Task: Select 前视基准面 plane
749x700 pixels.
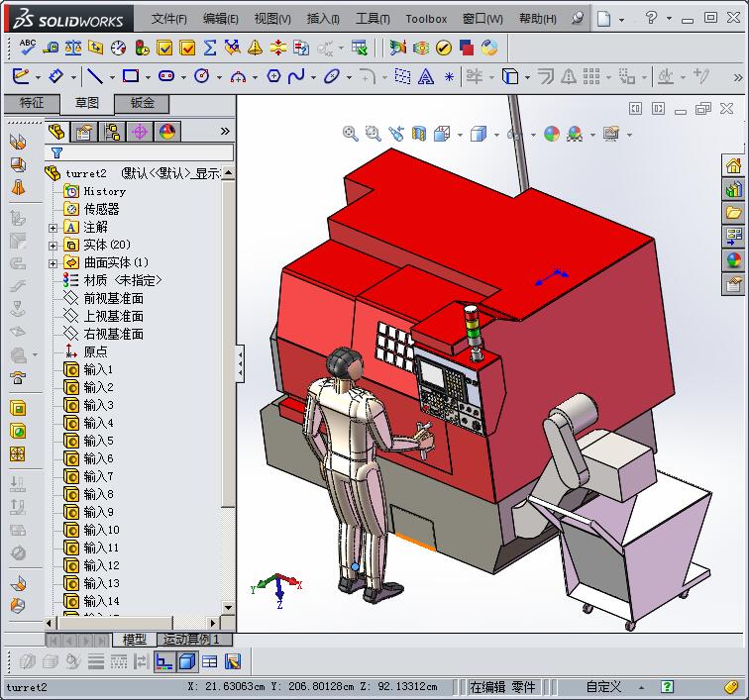Action: click(114, 298)
